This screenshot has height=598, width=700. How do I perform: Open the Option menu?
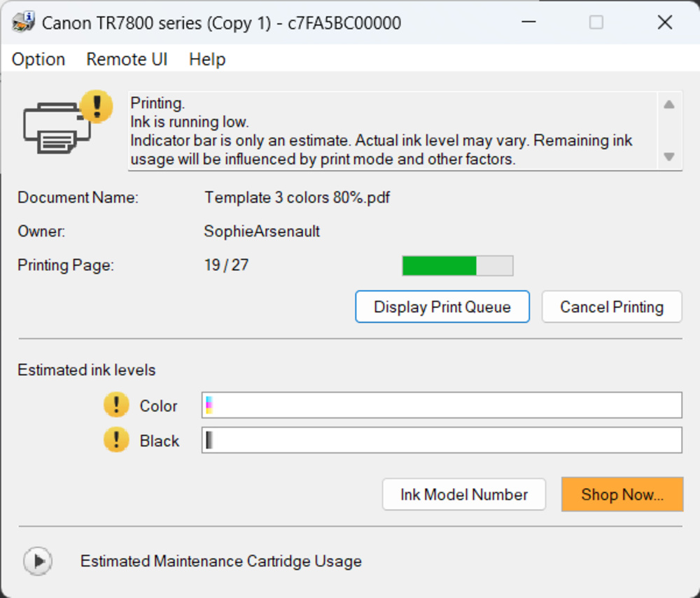(38, 60)
